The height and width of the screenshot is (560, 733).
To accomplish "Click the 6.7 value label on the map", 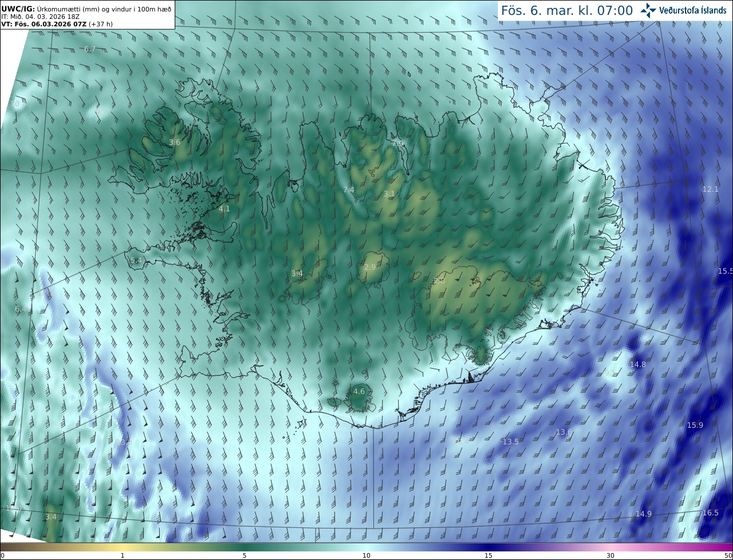I will (x=90, y=49).
